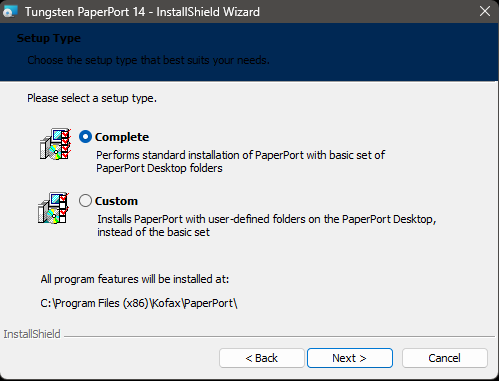Click the Setup Type heading
The image size is (499, 381).
(49, 38)
